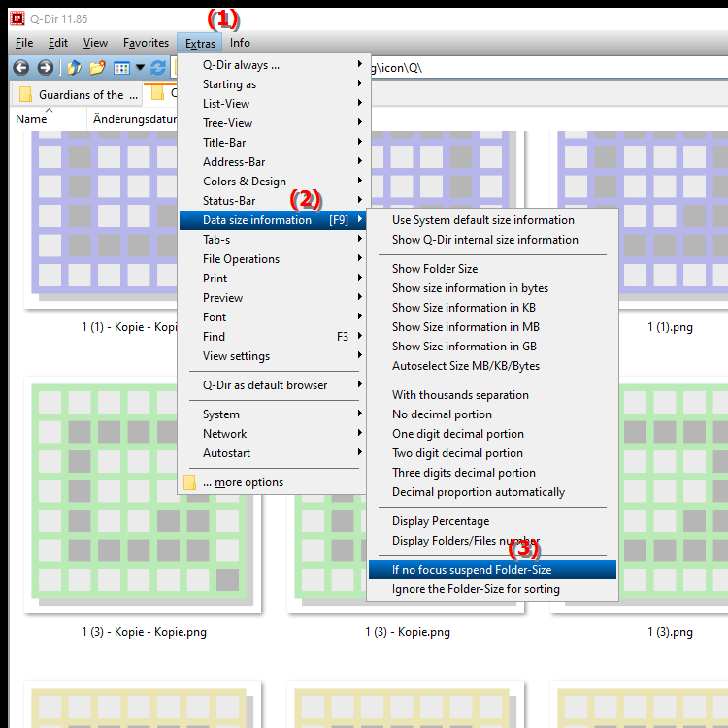
Task: Select One digit decimal portion
Action: 492,434
